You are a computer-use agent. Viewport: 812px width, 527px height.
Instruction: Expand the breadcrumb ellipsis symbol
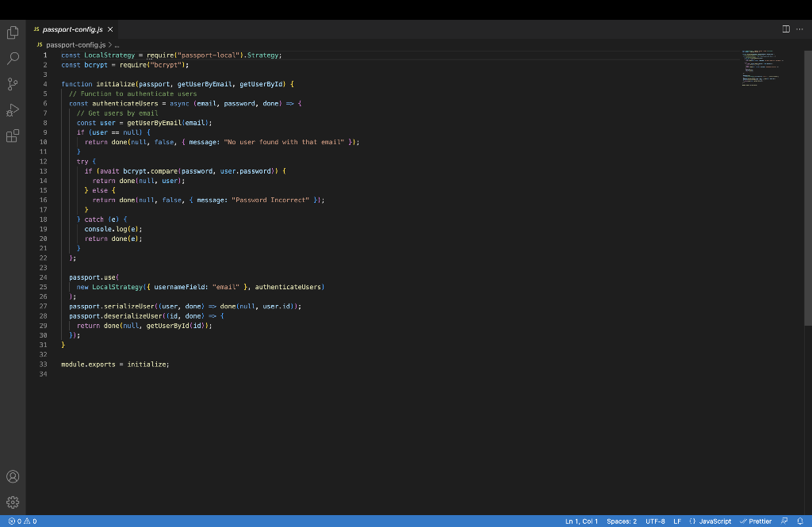[117, 45]
